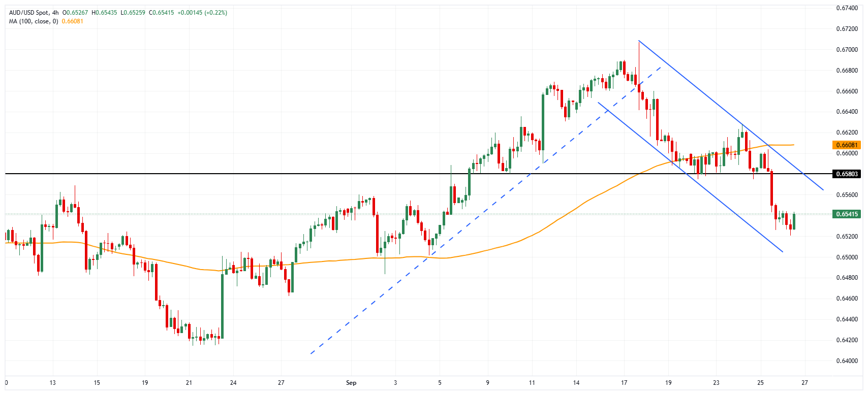
Task: Click the 13 date label on time axis
Action: click(52, 383)
